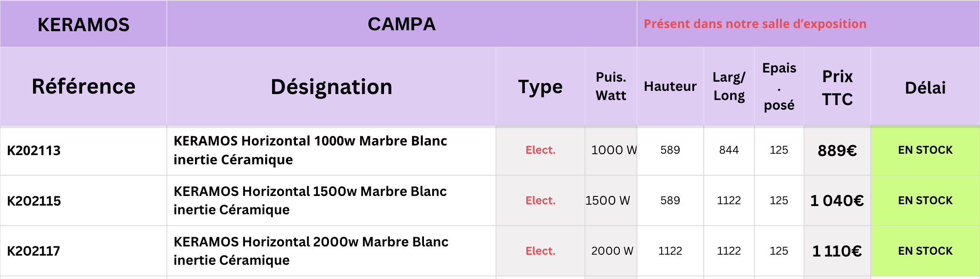Click reference K202117 cell
Viewport: 980px width, 279px height.
33,251
